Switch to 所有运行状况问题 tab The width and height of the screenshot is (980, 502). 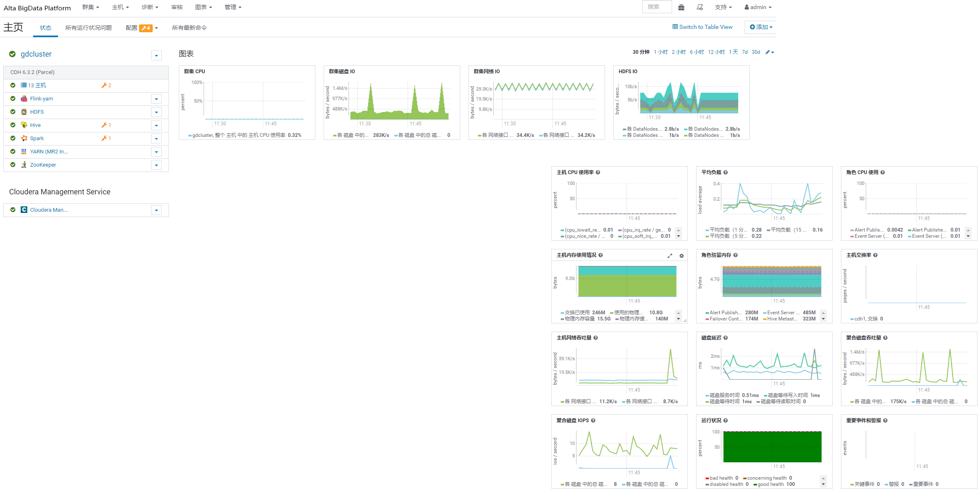tap(89, 28)
